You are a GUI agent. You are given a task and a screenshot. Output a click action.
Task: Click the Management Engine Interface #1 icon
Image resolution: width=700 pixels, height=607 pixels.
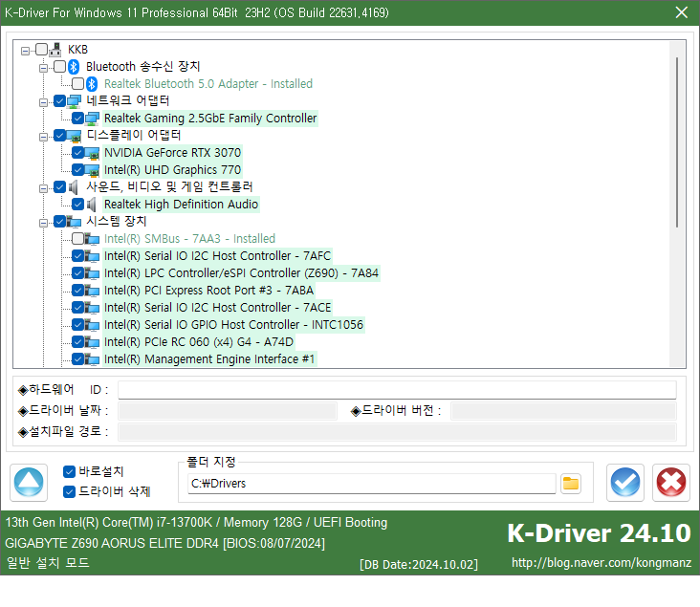coord(92,359)
